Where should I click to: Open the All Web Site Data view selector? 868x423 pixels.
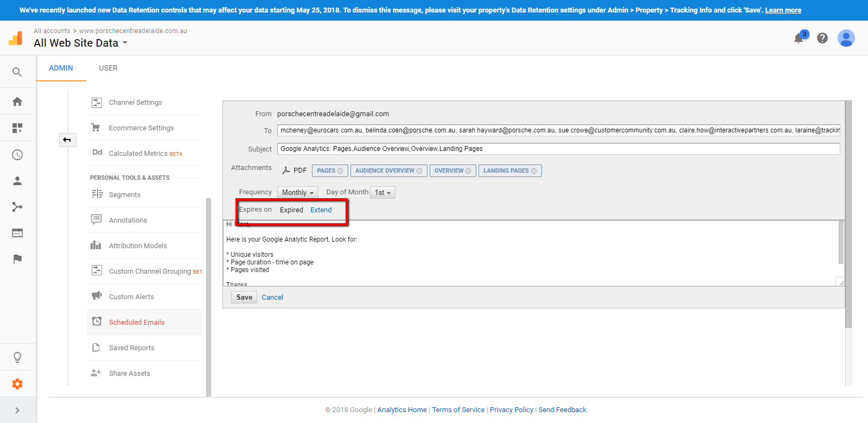tap(80, 43)
